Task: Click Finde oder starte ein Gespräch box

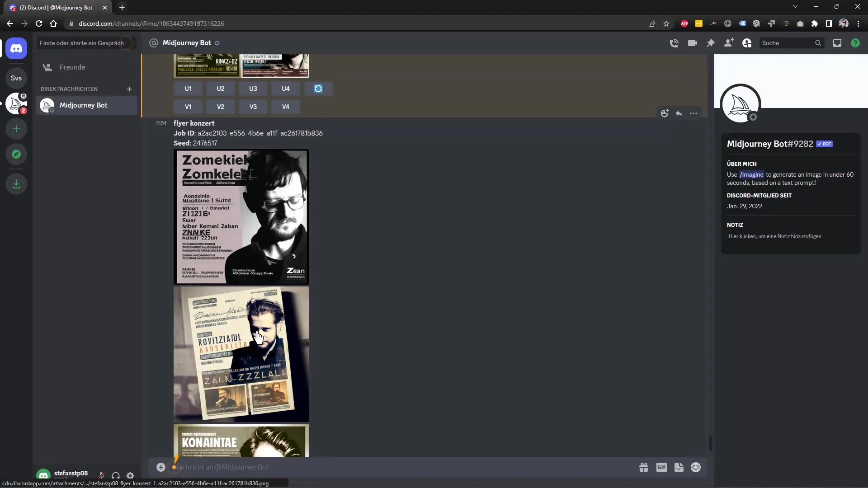Action: [86, 43]
